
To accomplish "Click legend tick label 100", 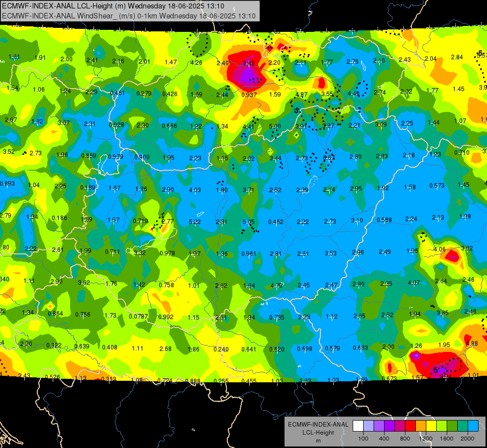I will pos(364,439).
